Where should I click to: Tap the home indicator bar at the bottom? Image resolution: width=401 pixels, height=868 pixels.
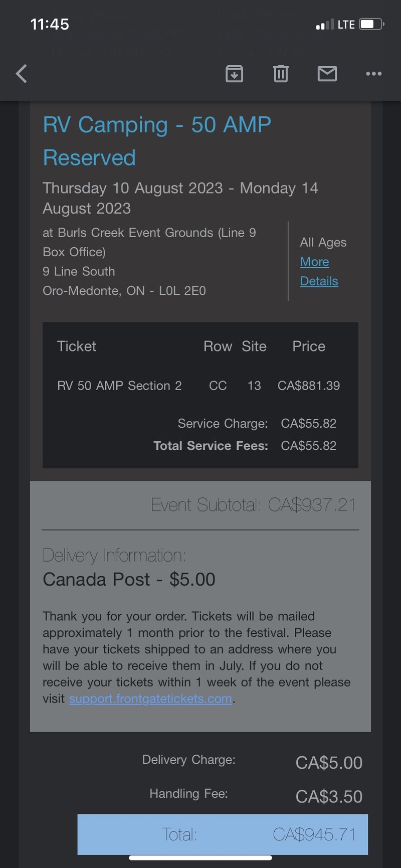200,858
